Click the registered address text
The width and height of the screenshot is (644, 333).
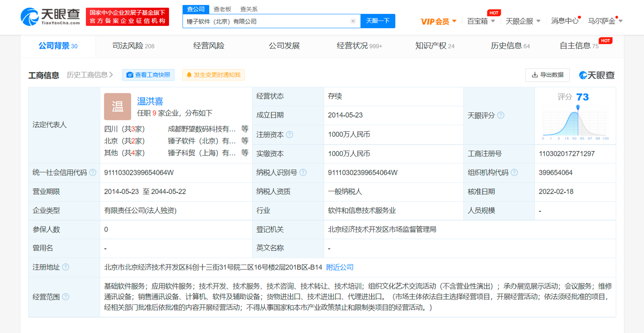[213, 267]
